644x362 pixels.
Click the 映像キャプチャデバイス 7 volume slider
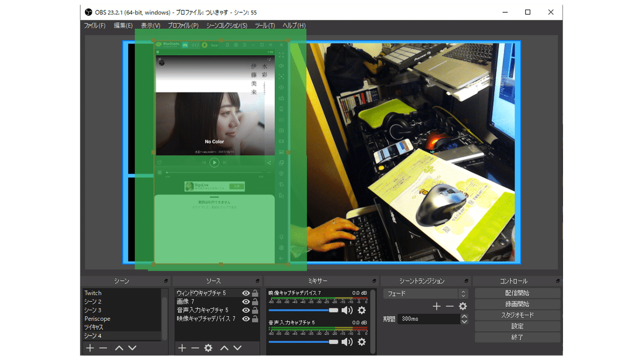point(303,310)
